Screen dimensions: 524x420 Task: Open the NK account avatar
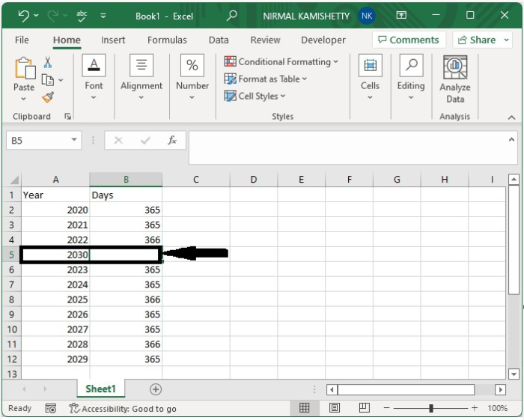pyautogui.click(x=367, y=16)
